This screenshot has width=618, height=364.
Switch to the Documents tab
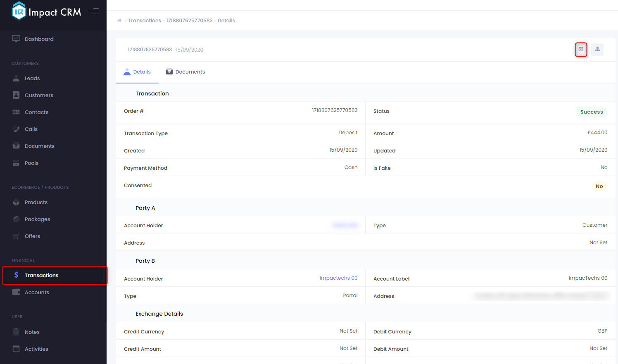point(190,71)
